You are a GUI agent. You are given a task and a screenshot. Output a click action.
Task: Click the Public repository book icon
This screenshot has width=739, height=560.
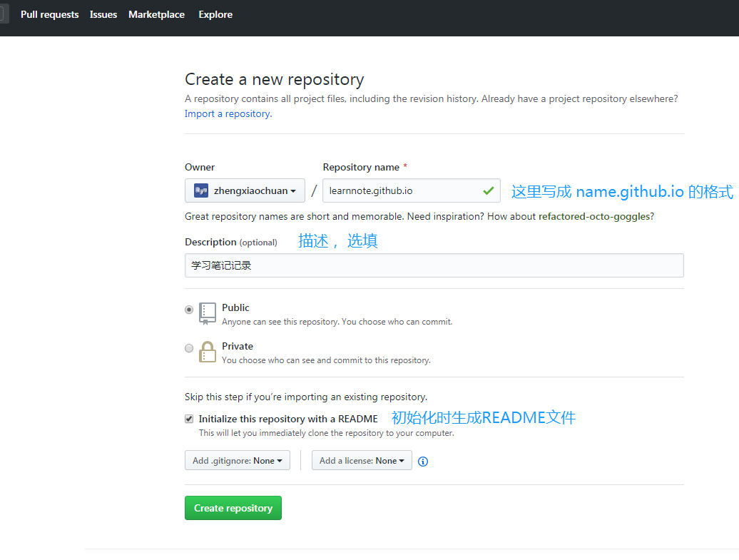pyautogui.click(x=208, y=313)
